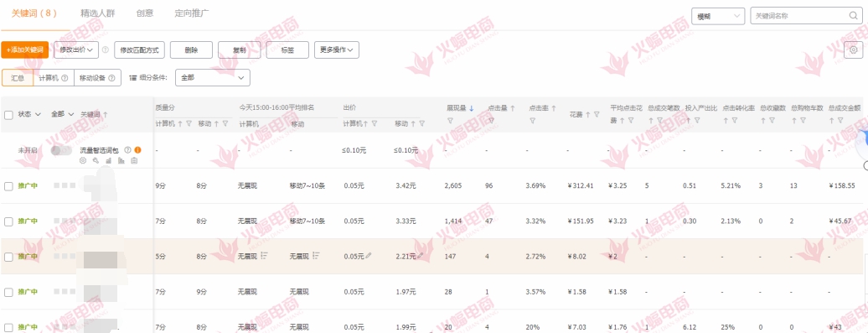The image size is (868, 333).
Task: Click the +添加关键词 button
Action: 25,49
